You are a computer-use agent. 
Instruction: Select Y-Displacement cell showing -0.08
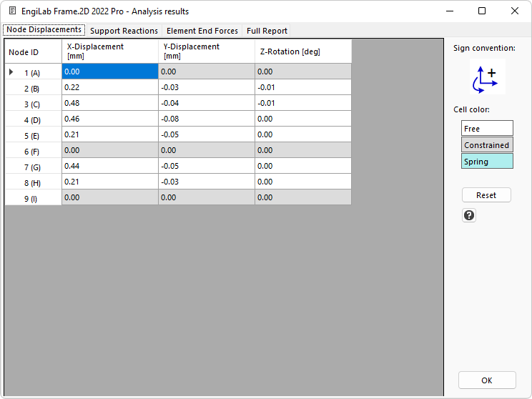tap(206, 119)
